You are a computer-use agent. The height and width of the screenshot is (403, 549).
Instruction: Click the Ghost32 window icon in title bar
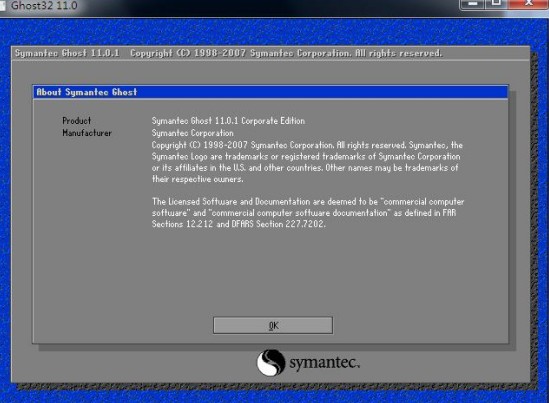3,5
